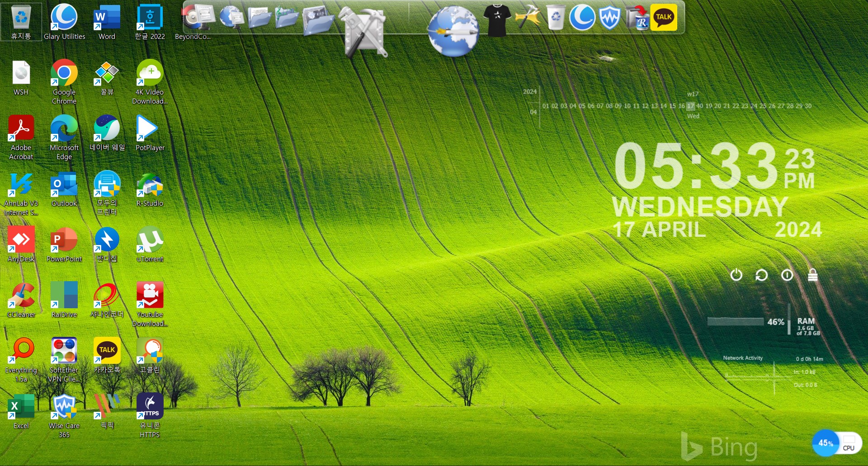Launch the Outlook desktop shortcut
This screenshot has height=466, width=868.
click(x=64, y=189)
